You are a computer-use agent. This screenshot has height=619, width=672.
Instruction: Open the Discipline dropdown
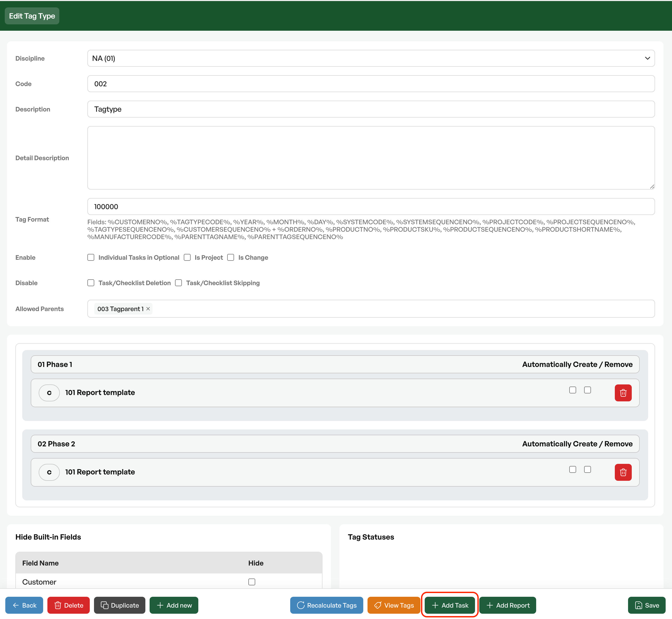pyautogui.click(x=371, y=58)
